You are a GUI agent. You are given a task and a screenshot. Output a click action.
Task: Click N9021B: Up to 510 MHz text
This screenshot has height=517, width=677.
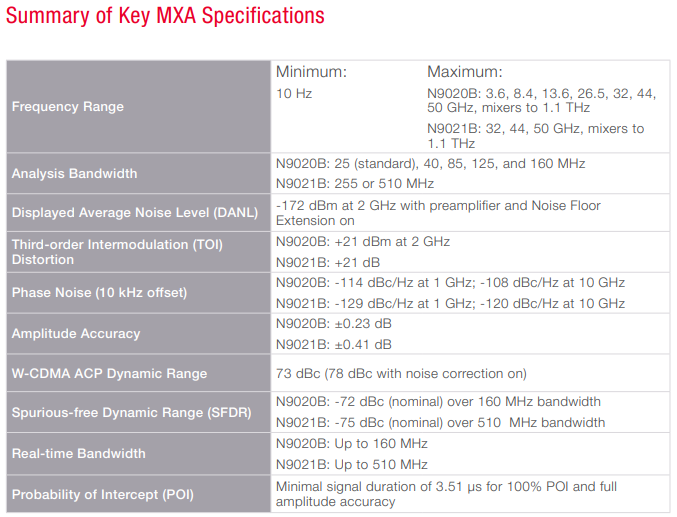(x=351, y=464)
